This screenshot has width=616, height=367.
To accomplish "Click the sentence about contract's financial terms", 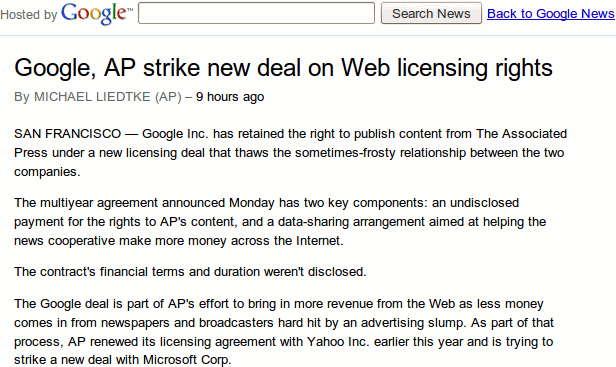I will [190, 272].
